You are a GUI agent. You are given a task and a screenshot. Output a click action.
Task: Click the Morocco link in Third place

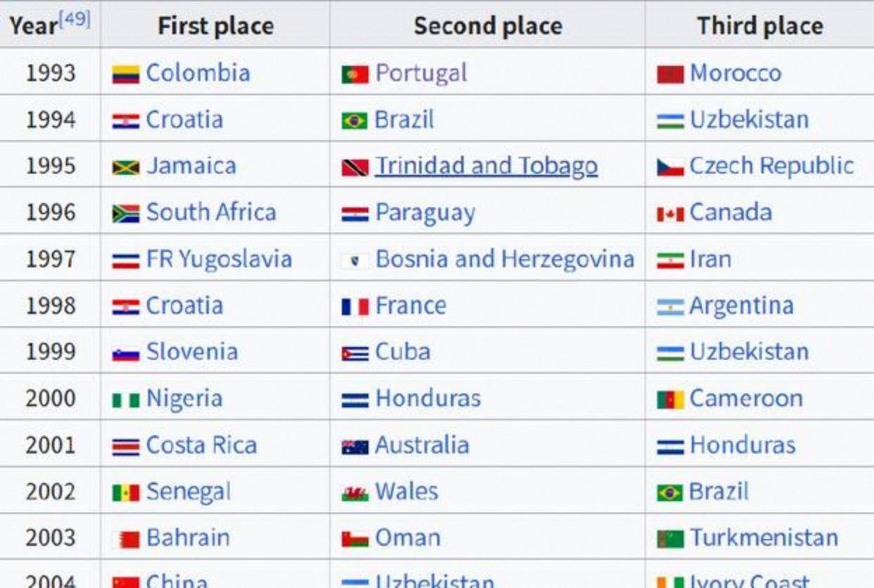[735, 73]
